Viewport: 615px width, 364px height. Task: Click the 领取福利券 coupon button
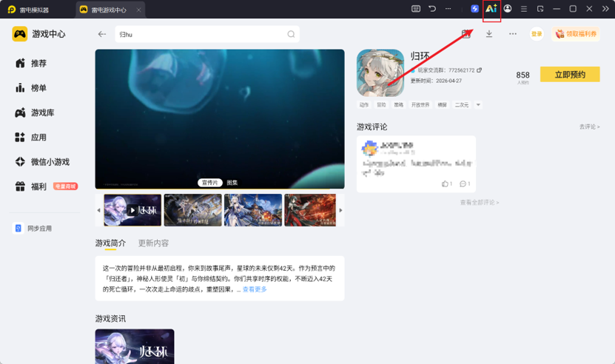point(576,34)
